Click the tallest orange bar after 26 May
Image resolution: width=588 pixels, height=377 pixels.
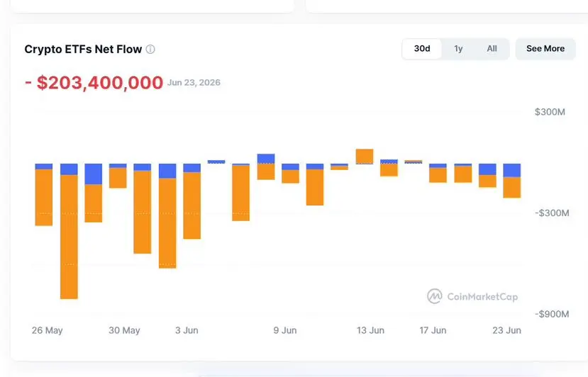pos(69,237)
